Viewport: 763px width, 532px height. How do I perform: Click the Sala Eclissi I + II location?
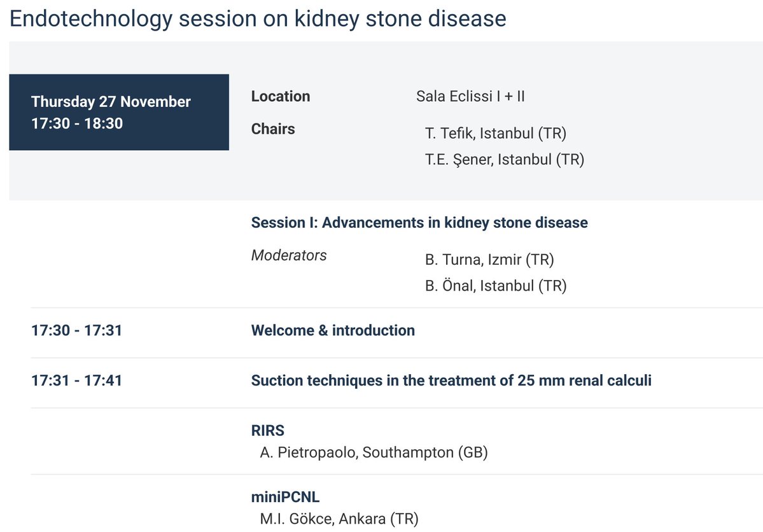[470, 97]
